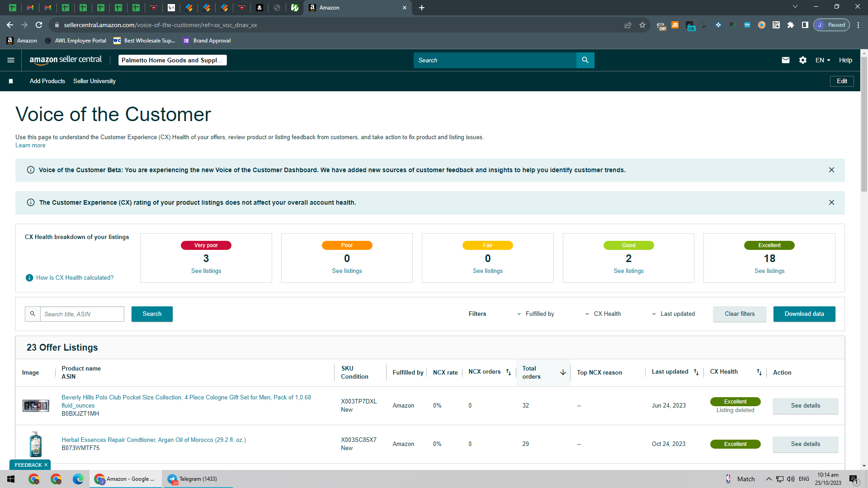Sort by Last updated column arrows

click(x=696, y=372)
